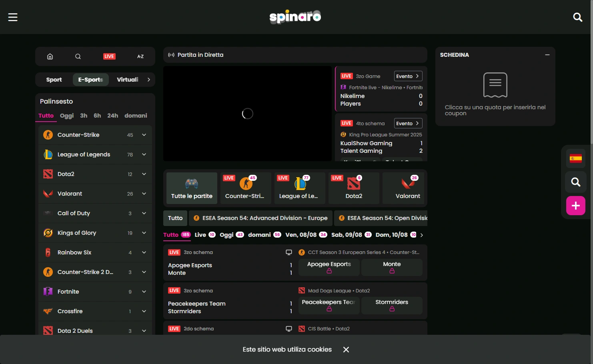The width and height of the screenshot is (593, 364).
Task: Click the sidebar search icon
Action: click(x=78, y=56)
